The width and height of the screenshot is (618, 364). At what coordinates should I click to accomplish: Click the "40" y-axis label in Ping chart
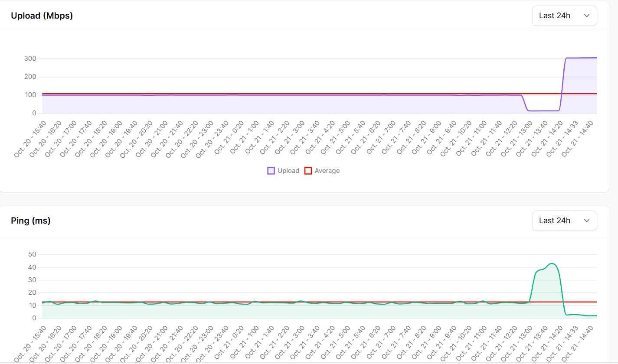pos(33,267)
